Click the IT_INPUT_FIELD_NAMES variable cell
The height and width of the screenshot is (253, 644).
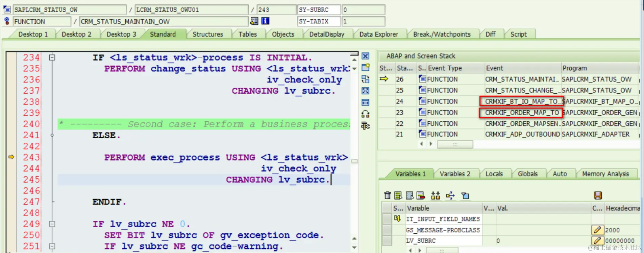(444, 219)
